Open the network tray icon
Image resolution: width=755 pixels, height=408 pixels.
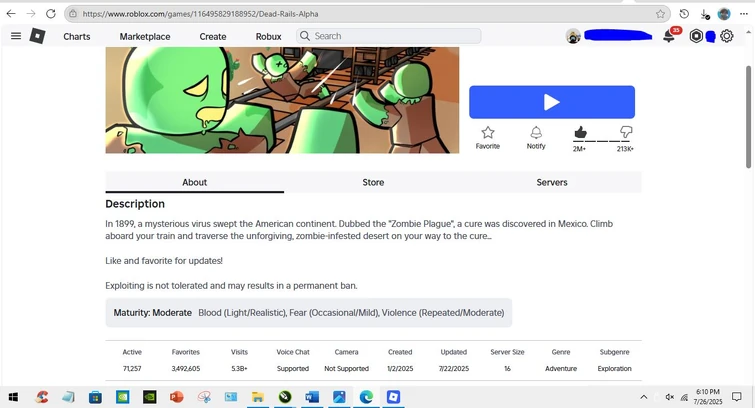(684, 397)
